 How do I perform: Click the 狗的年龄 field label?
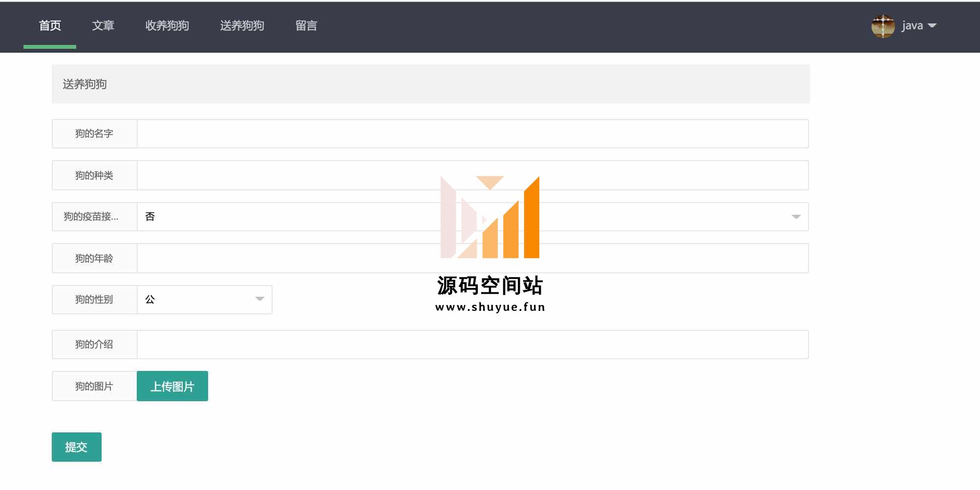pyautogui.click(x=94, y=258)
